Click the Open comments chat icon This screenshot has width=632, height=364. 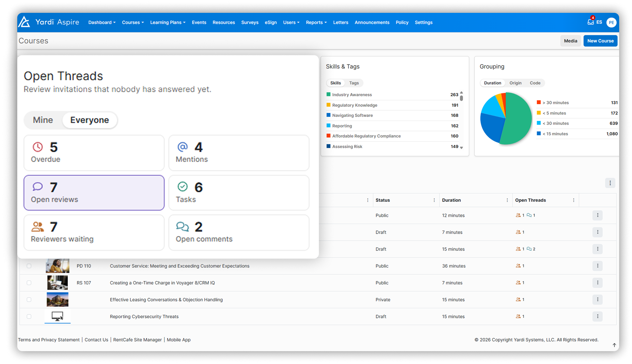(182, 226)
